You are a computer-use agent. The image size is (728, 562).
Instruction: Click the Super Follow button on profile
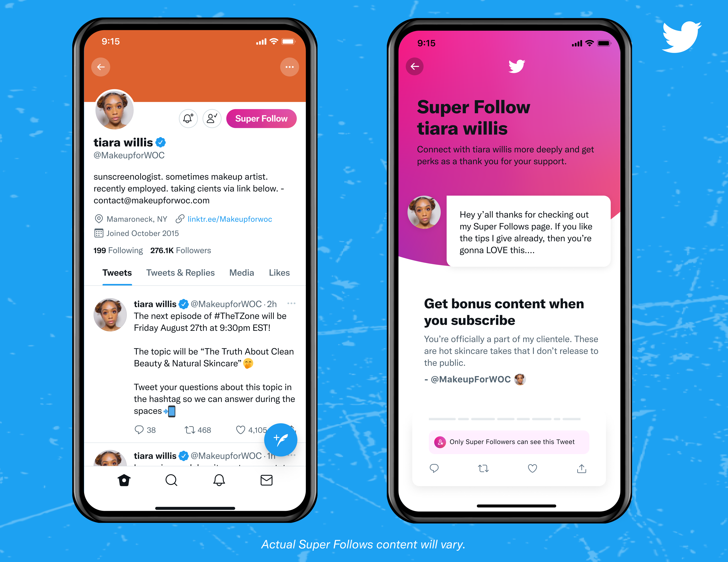[262, 119]
